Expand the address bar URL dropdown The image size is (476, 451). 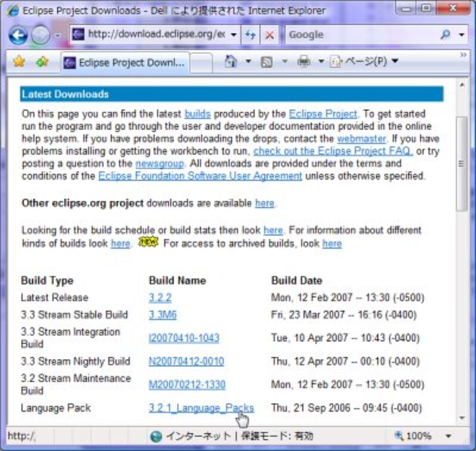[234, 35]
